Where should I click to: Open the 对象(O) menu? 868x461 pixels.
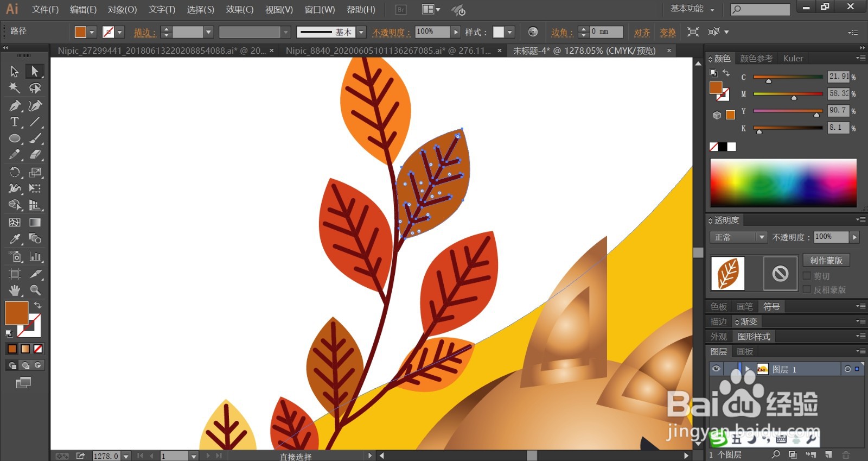click(x=122, y=9)
